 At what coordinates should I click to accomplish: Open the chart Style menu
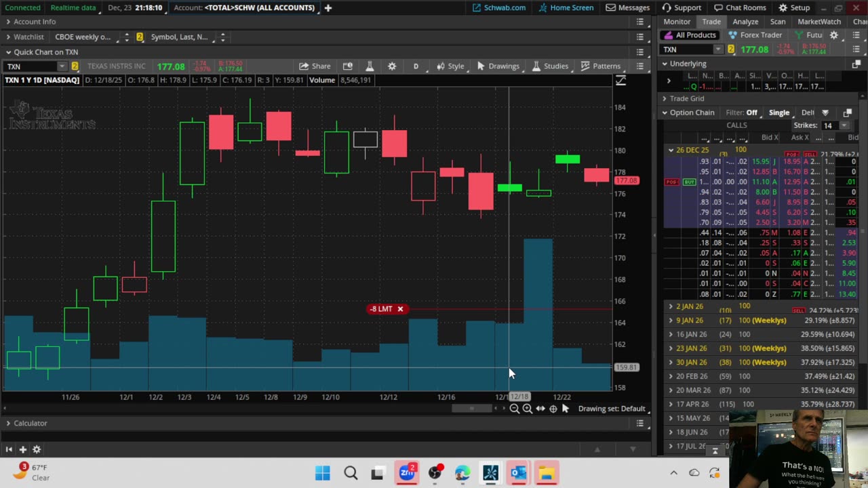point(450,66)
